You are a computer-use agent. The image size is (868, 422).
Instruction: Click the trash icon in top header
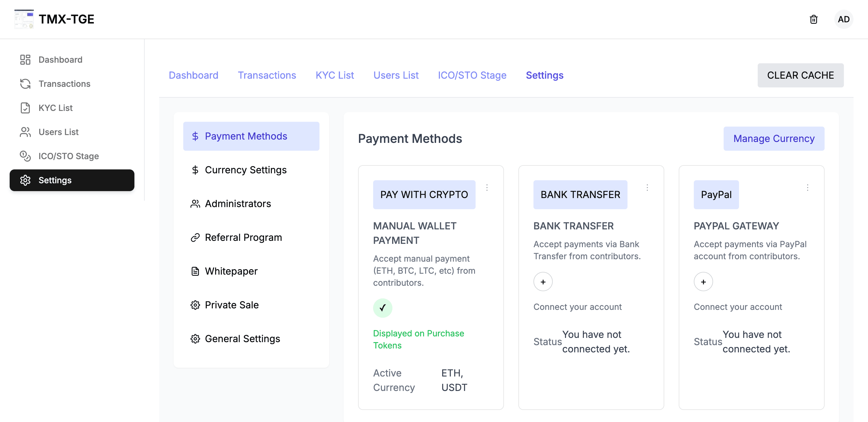click(813, 19)
